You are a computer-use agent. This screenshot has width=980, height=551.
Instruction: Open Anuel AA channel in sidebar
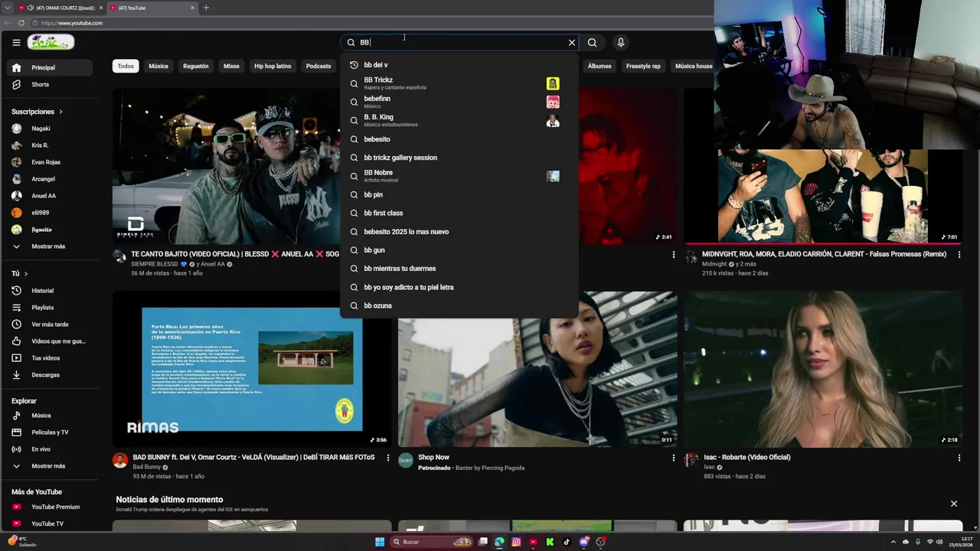(49, 196)
